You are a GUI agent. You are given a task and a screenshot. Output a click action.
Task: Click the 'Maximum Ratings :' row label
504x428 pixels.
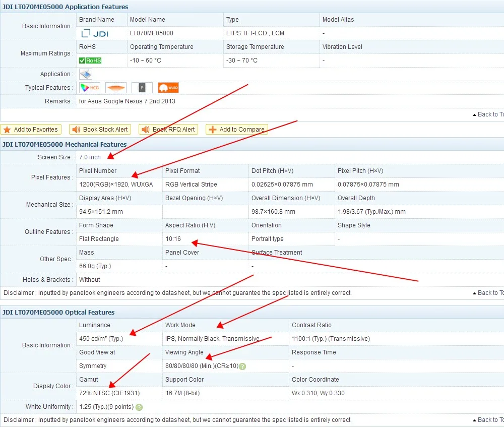pos(47,54)
